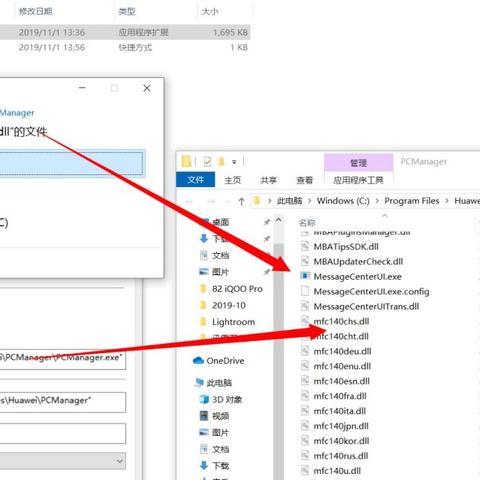Click the target path field with PCManager.exe
480x480 pixels.
[x=63, y=358]
